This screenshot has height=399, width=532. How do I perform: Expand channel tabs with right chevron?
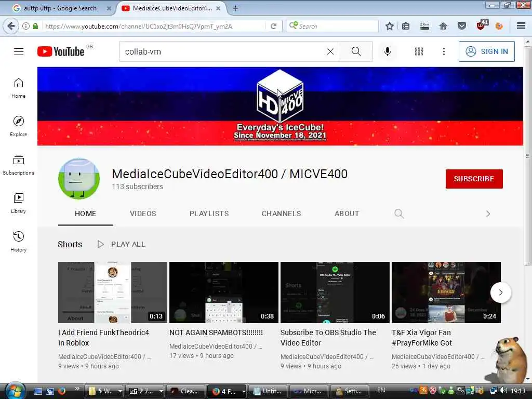click(x=488, y=214)
